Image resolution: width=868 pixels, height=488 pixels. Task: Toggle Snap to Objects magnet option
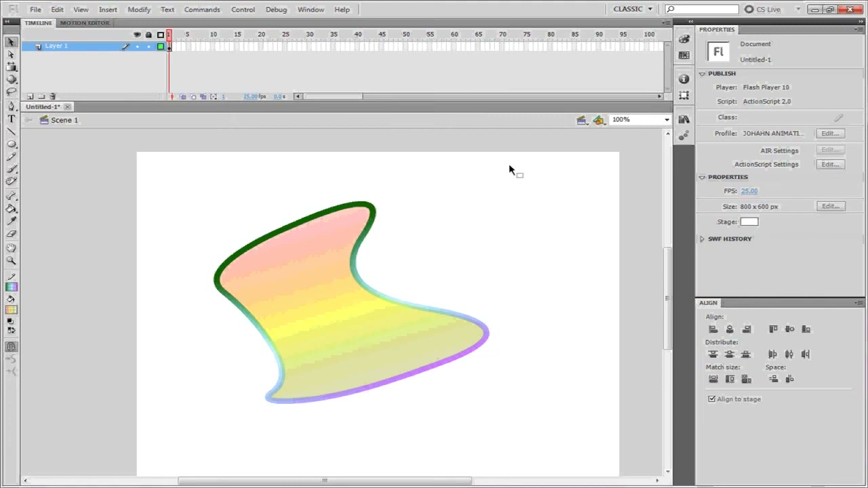pos(11,346)
